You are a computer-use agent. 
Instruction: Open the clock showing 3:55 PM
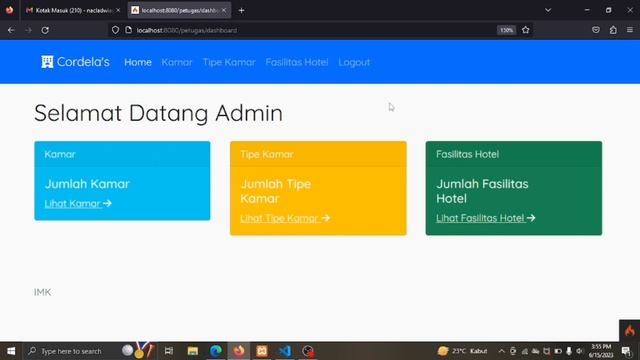pos(601,351)
